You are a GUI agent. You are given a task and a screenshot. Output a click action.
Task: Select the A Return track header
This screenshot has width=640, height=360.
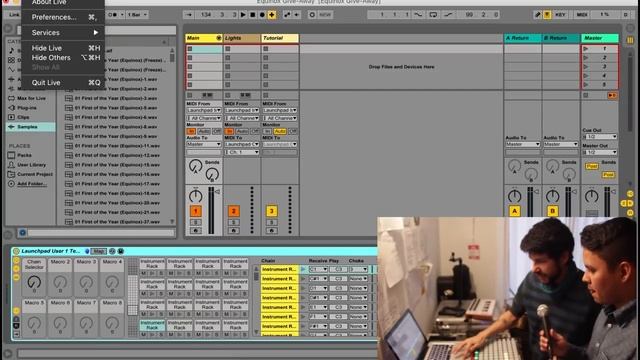coord(522,38)
